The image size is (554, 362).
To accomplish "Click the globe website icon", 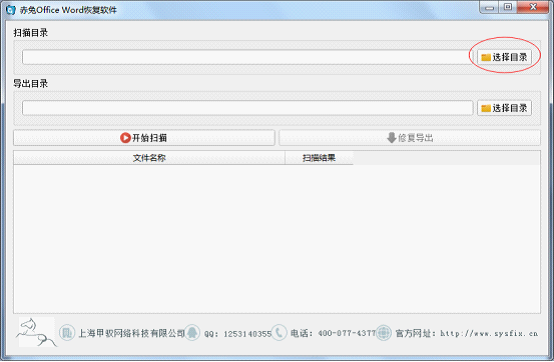I will click(x=384, y=333).
